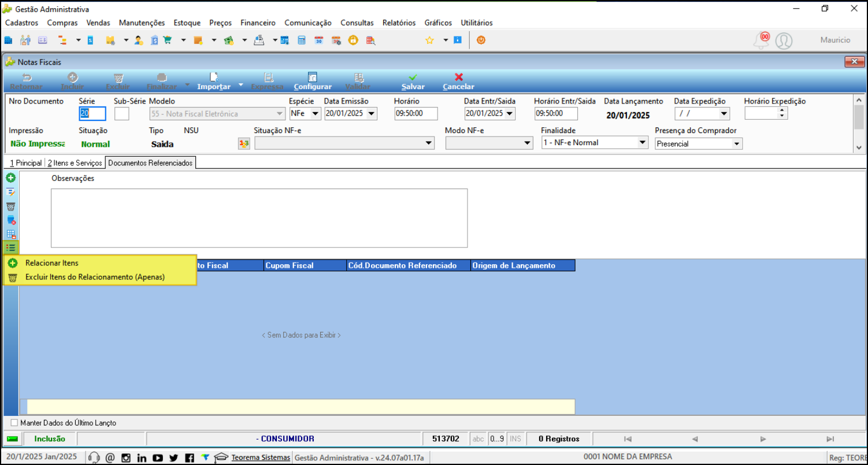Click the user avatar icon beside Mauricio
This screenshot has width=868, height=465.
click(784, 41)
